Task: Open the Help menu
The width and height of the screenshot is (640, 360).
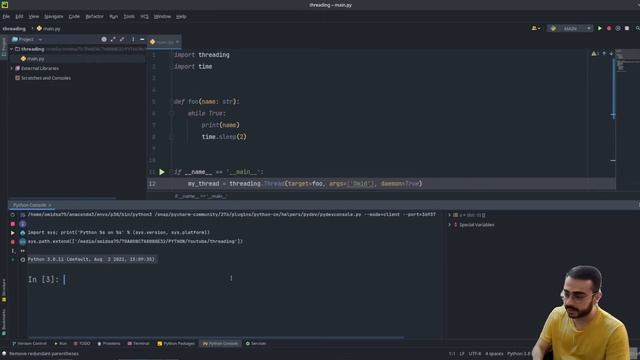Action: tap(181, 16)
